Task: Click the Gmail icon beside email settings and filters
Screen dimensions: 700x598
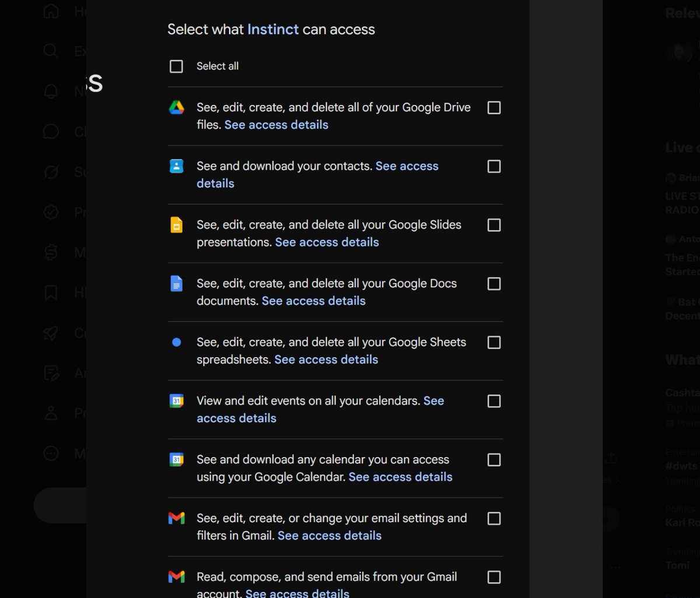Action: tap(176, 518)
